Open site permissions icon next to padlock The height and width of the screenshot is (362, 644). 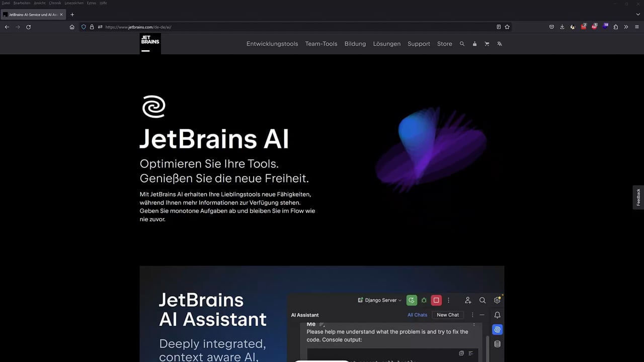point(100,27)
